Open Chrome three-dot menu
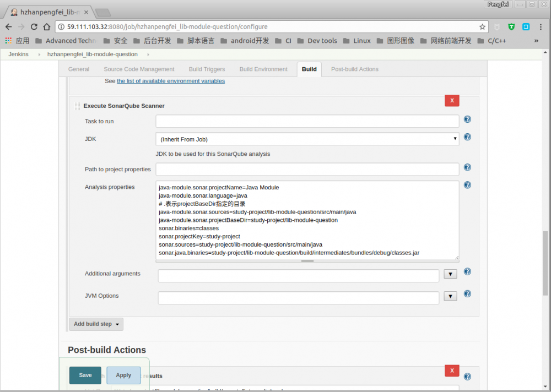Image resolution: width=551 pixels, height=392 pixels. [x=541, y=26]
